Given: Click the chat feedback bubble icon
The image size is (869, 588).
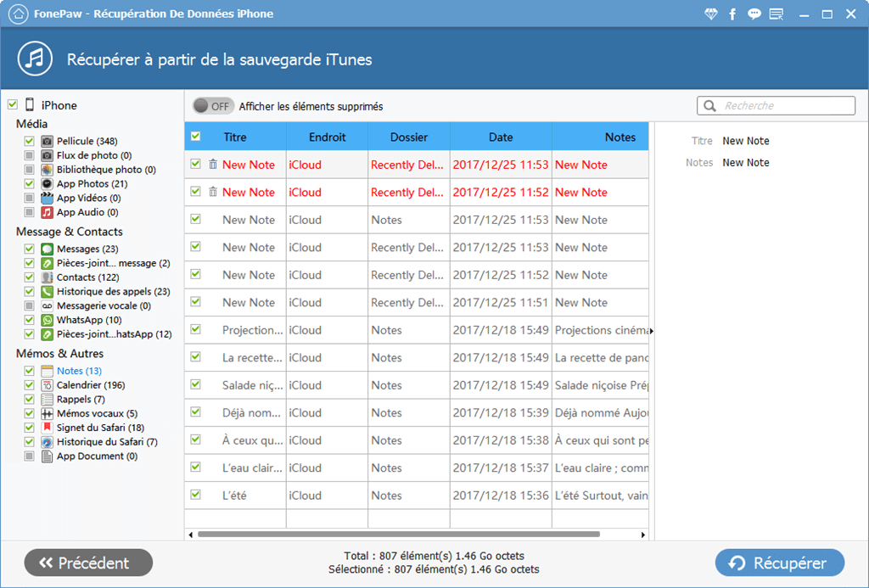Looking at the screenshot, I should 754,14.
